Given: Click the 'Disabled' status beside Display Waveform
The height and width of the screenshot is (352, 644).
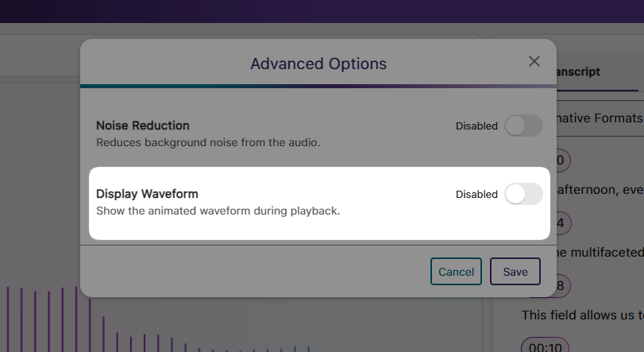Looking at the screenshot, I should tap(476, 194).
